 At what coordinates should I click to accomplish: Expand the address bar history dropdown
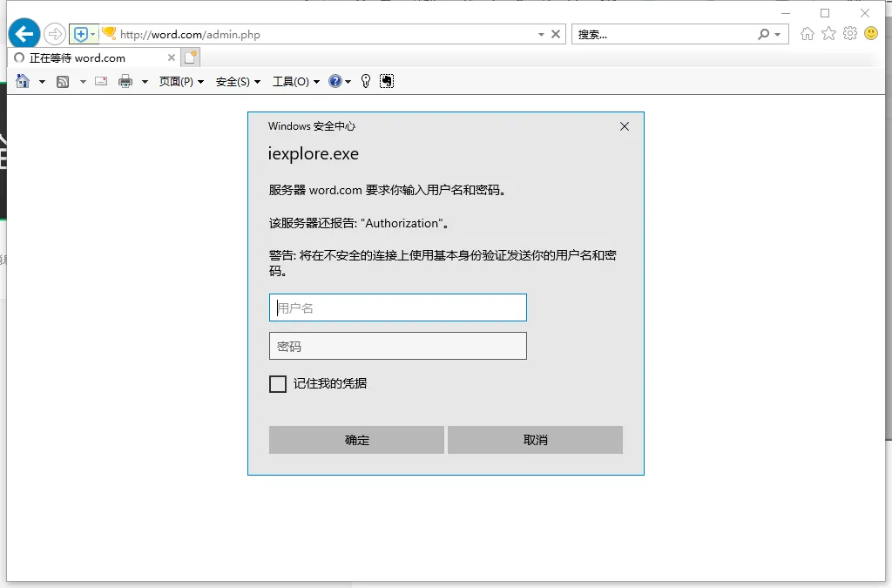pyautogui.click(x=541, y=35)
